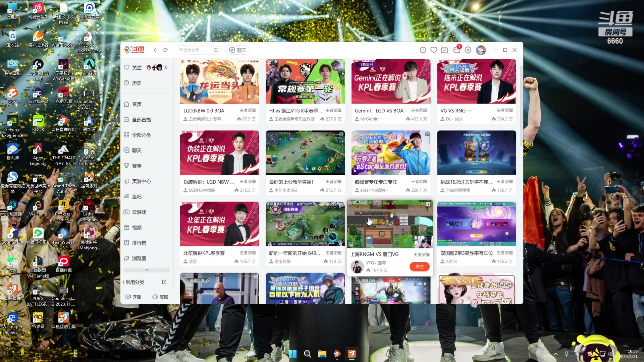This screenshot has height=362, width=644.
Task: Open THE FINALS PLAYTEST desktop icon
Action: [63, 155]
